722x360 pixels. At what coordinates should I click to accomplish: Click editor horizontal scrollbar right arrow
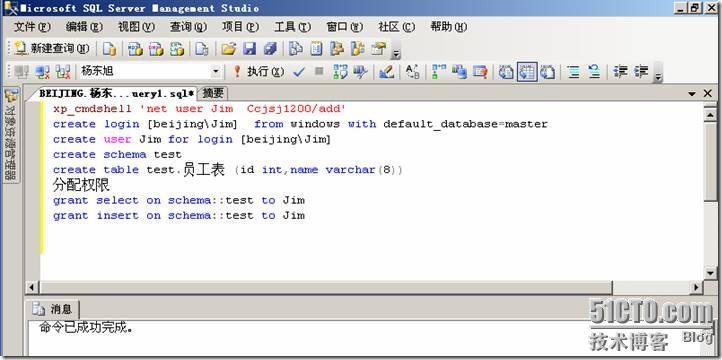(x=697, y=288)
